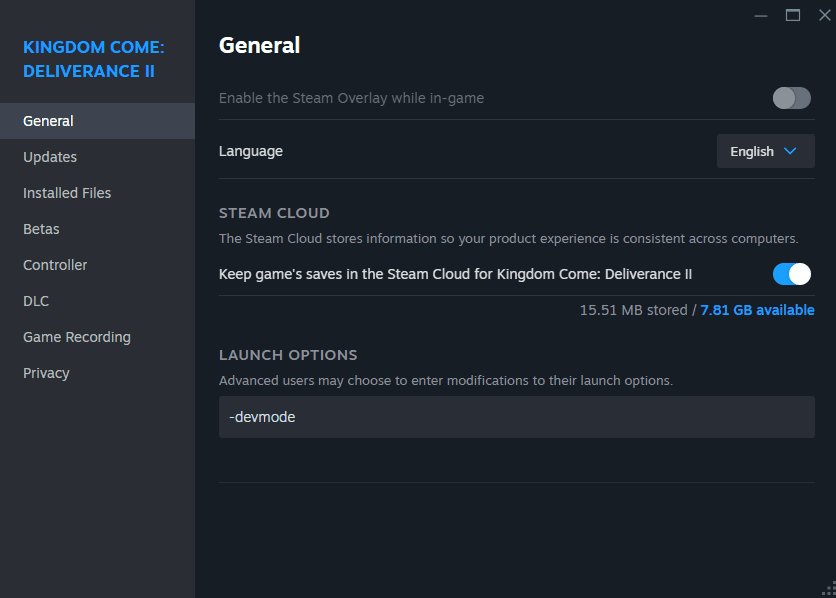This screenshot has width=836, height=598.
Task: Select the General sidebar entry
Action: point(48,120)
